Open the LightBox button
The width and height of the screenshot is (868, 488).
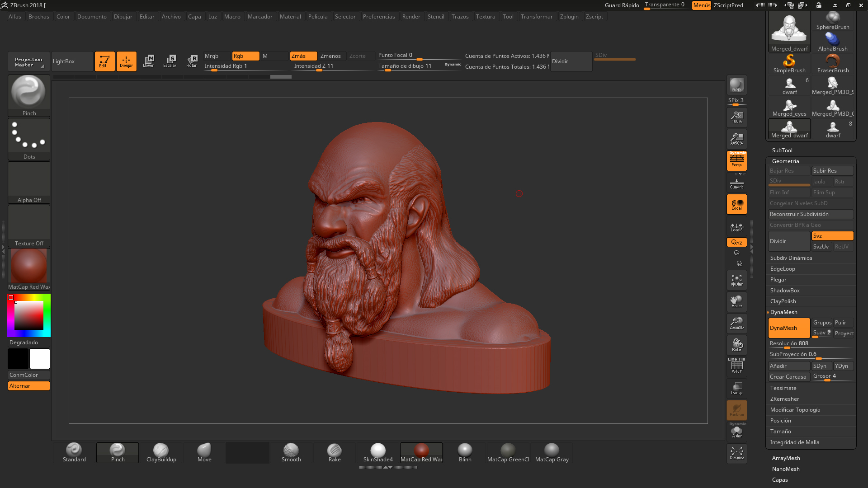click(71, 61)
